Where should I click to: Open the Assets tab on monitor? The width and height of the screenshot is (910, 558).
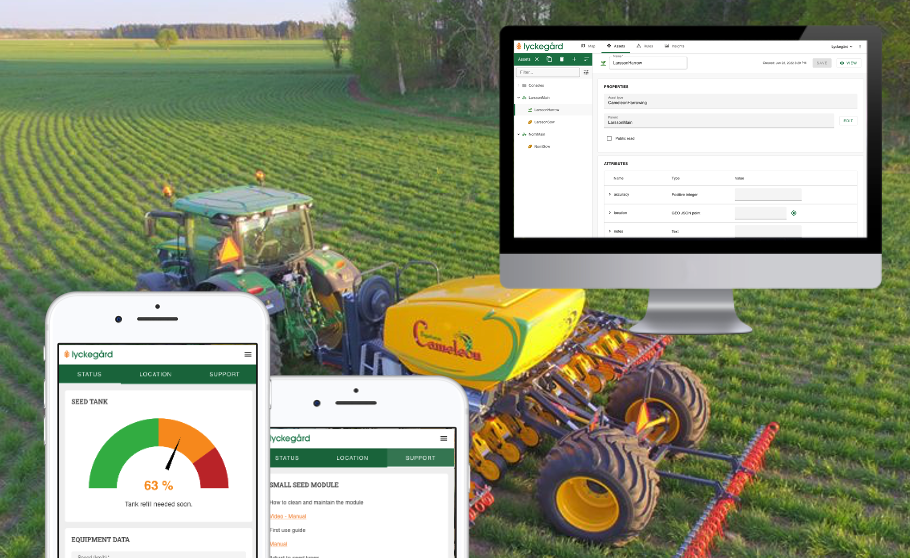point(616,46)
